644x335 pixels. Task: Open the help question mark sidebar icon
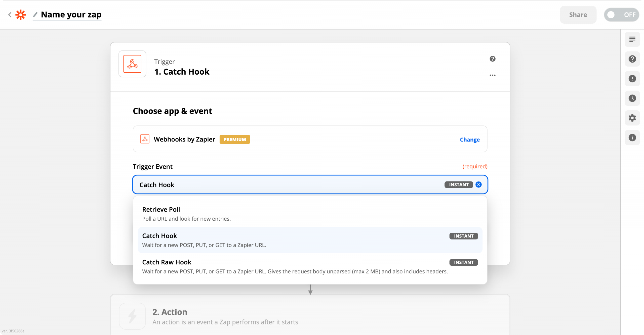click(x=632, y=59)
